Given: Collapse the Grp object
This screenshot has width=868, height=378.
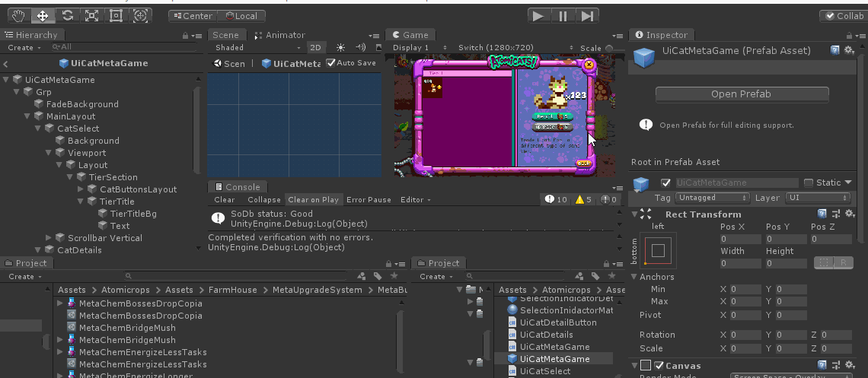Looking at the screenshot, I should click(x=17, y=92).
